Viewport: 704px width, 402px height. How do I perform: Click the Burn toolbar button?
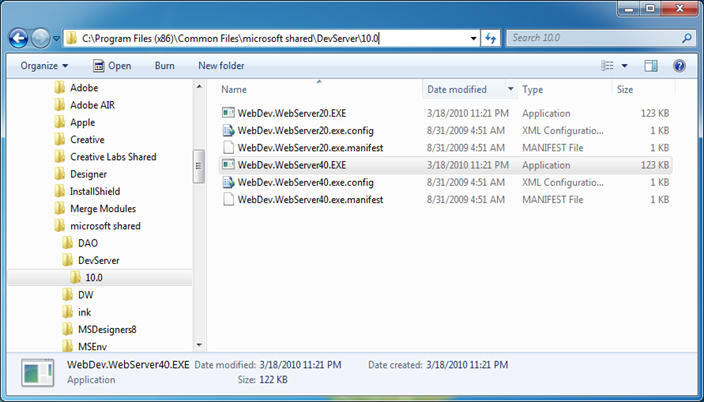164,66
